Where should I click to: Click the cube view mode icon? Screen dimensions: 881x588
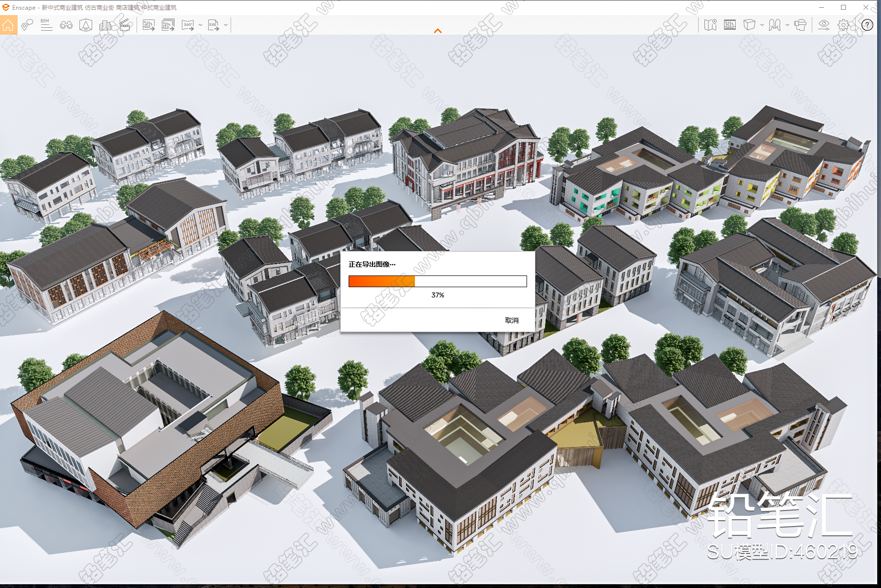[x=749, y=25]
